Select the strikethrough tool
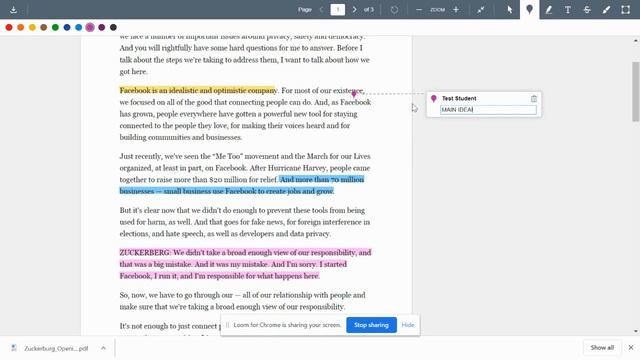The image size is (640, 360). tap(587, 9)
